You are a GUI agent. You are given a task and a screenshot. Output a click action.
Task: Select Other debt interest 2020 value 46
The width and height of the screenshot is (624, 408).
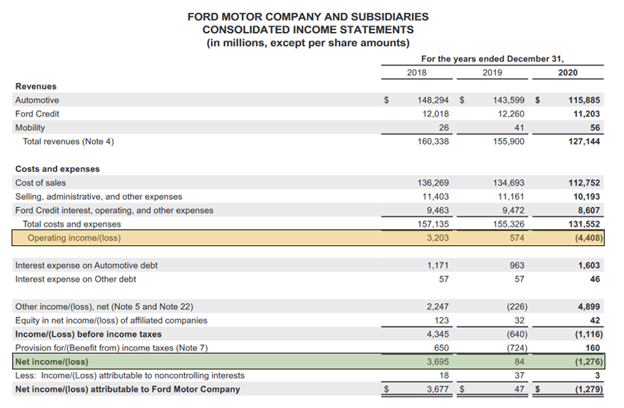point(595,279)
